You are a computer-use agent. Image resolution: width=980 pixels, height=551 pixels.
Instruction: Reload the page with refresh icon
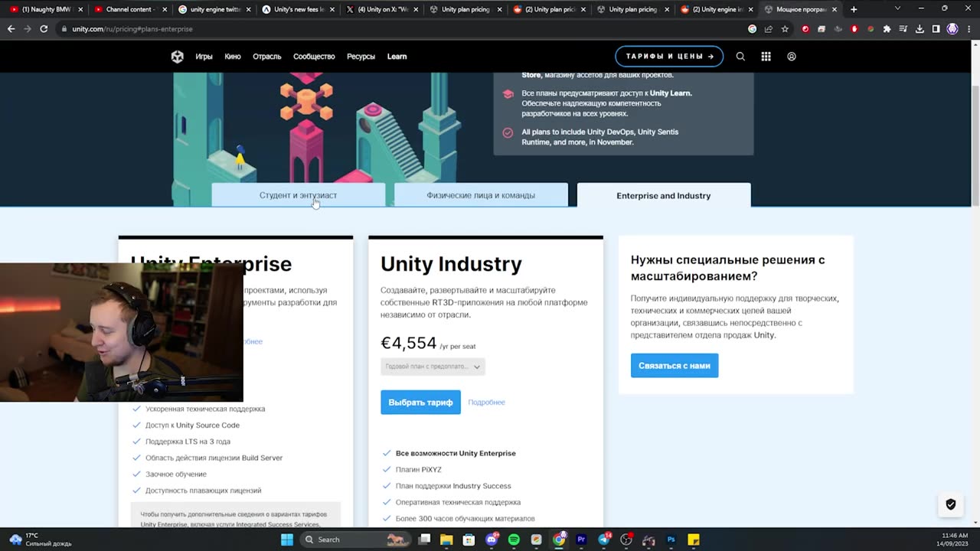44,29
